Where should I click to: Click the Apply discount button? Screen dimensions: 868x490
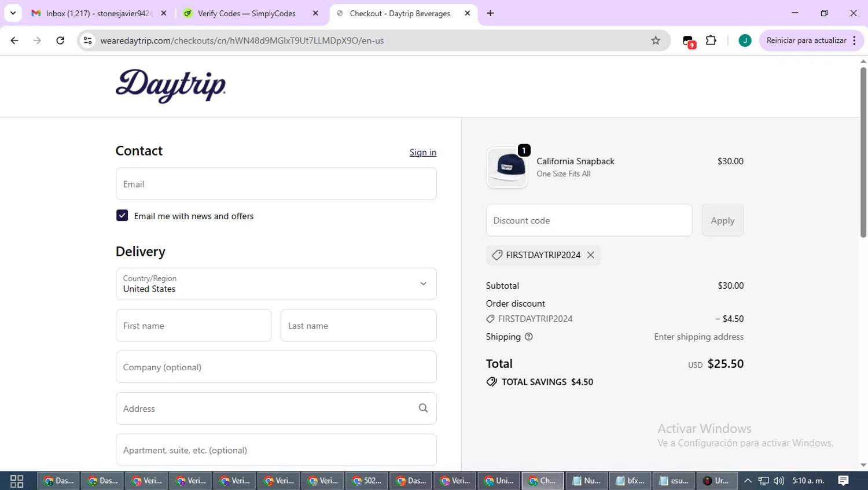click(x=723, y=220)
